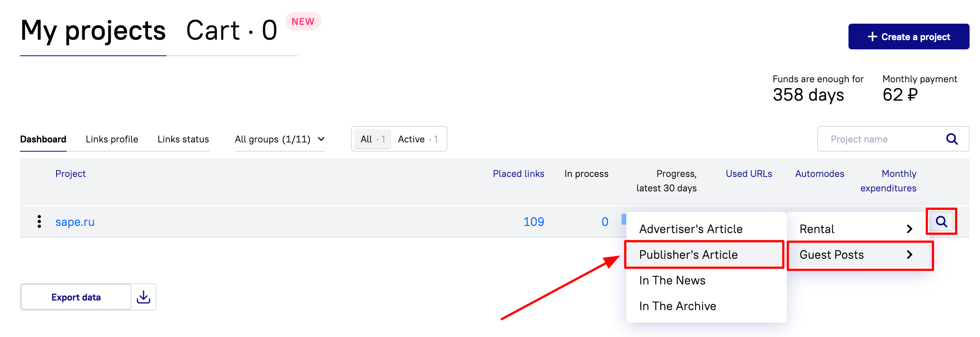980x337 pixels.
Task: Switch to the Links profile tab
Action: pos(112,139)
